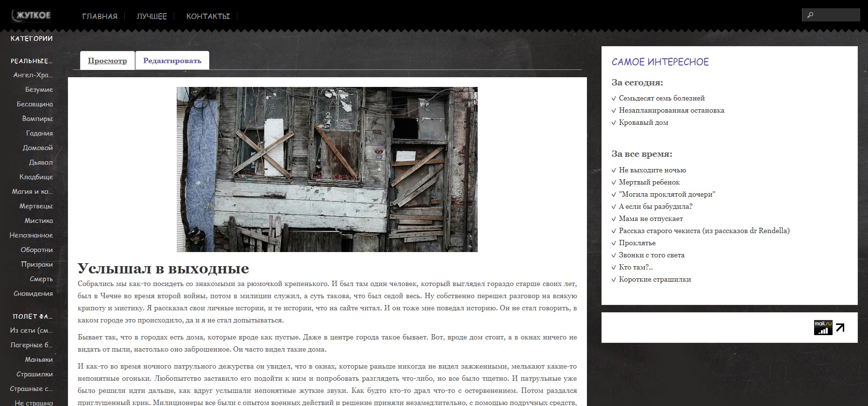Open the story Кровавый дом
The height and width of the screenshot is (406, 868).
[x=643, y=122]
